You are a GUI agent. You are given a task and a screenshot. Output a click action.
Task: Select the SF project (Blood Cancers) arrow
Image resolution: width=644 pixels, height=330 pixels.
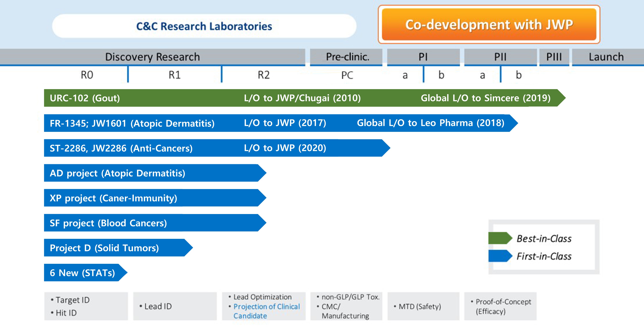(x=155, y=223)
